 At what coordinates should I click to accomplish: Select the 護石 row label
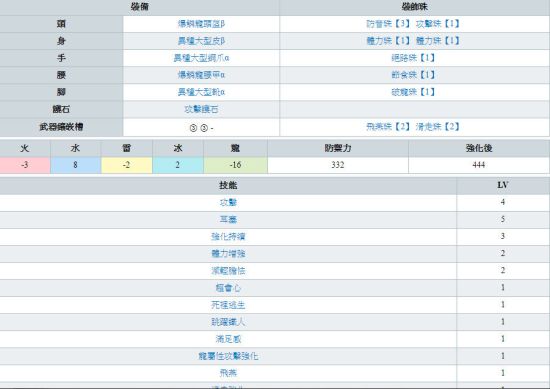pos(61,109)
